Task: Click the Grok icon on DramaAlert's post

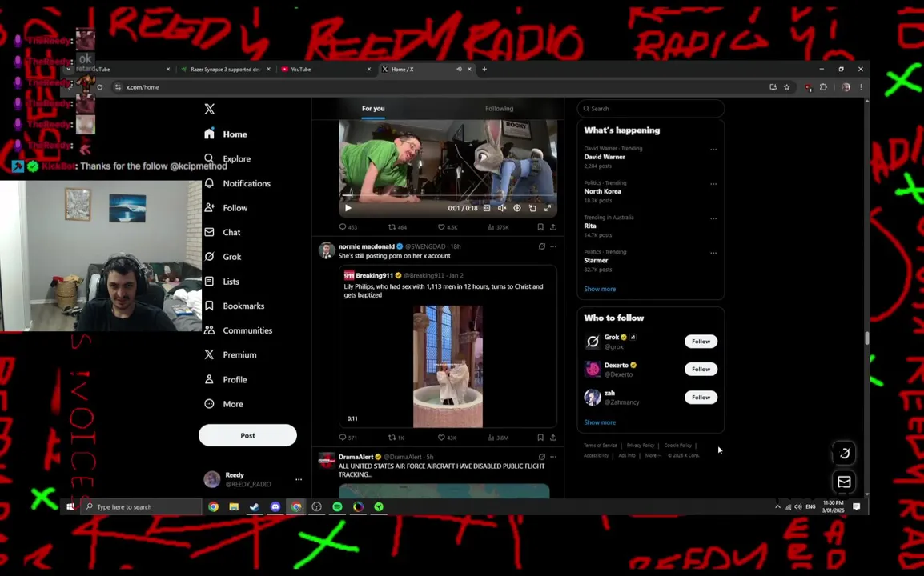Action: pos(541,457)
